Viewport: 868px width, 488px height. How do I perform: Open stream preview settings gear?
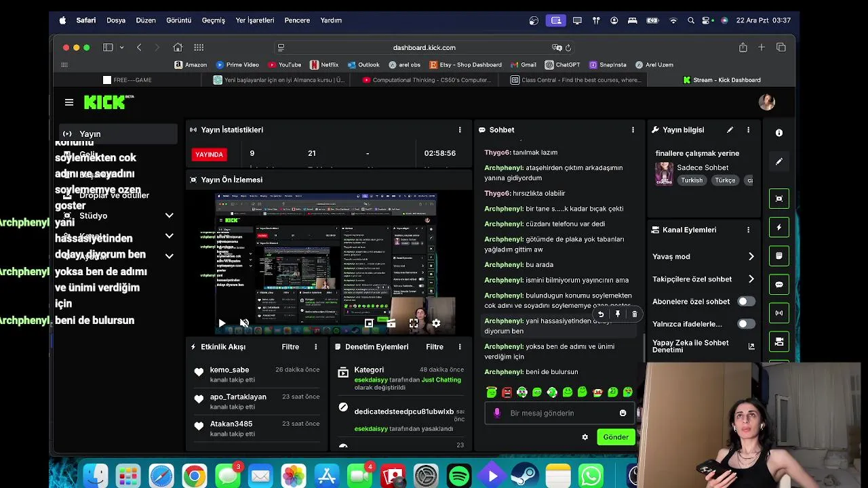(436, 323)
